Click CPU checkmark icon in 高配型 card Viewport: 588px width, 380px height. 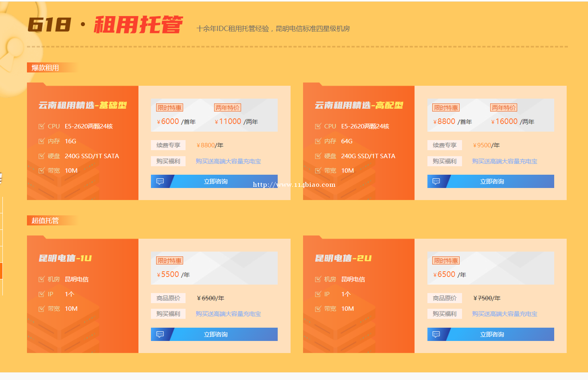tap(318, 126)
